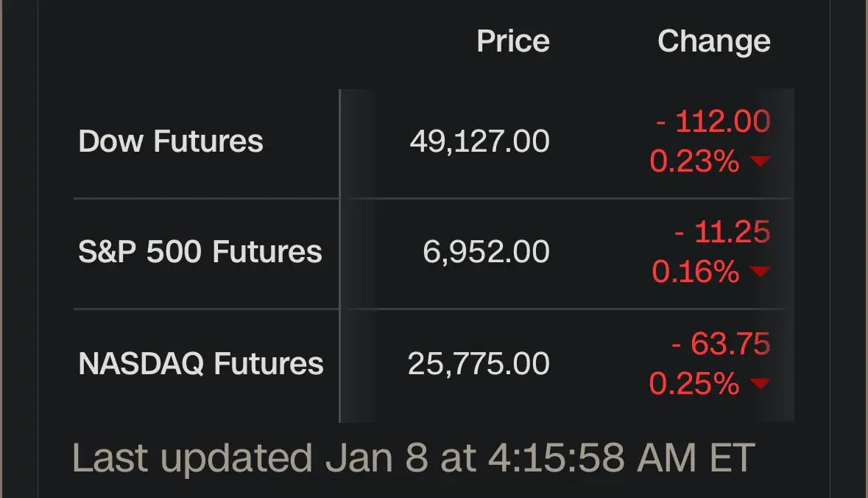Click the Dow Futures price 49,127.00

pyautogui.click(x=479, y=141)
